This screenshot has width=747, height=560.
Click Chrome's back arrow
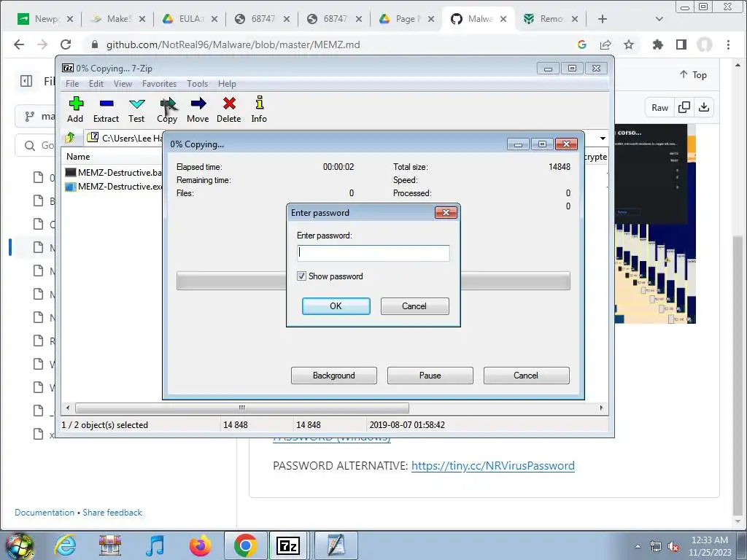[18, 44]
